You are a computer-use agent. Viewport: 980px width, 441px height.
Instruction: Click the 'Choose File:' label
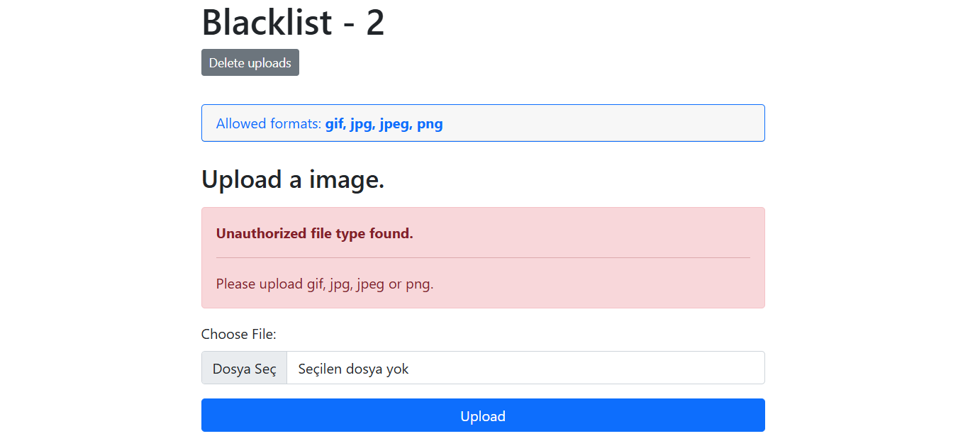pyautogui.click(x=239, y=334)
